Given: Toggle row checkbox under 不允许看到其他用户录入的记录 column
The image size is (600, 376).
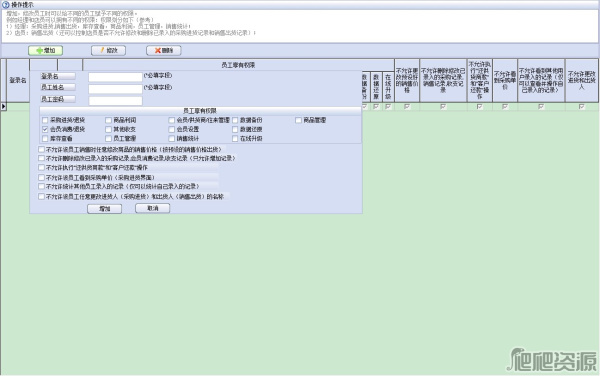Looking at the screenshot, I should (541, 107).
